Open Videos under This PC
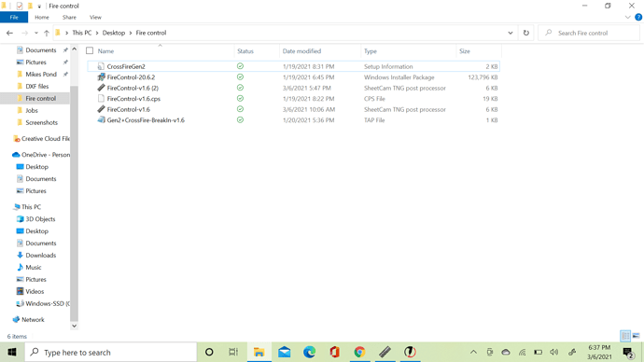The width and height of the screenshot is (644, 362). [35, 291]
